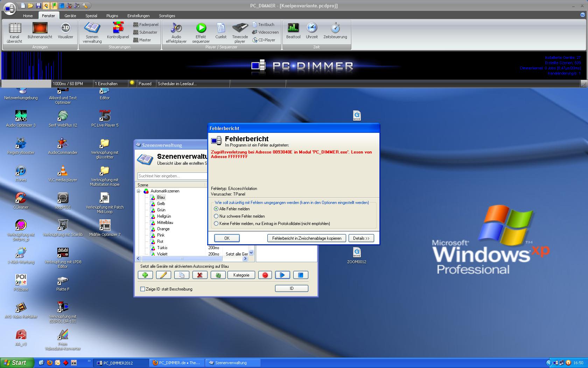Click the scene search text field
This screenshot has height=368, width=588.
(171, 176)
